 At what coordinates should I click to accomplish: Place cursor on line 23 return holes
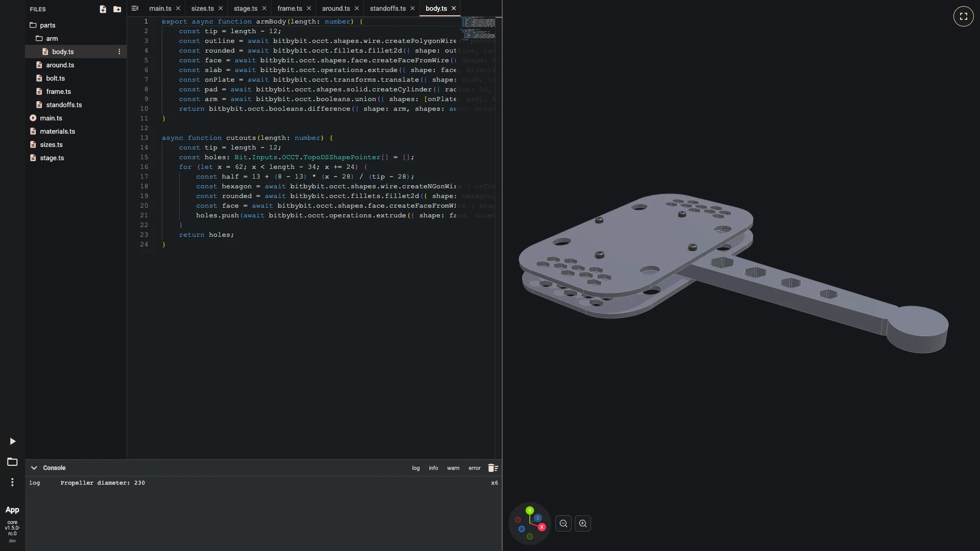click(206, 235)
